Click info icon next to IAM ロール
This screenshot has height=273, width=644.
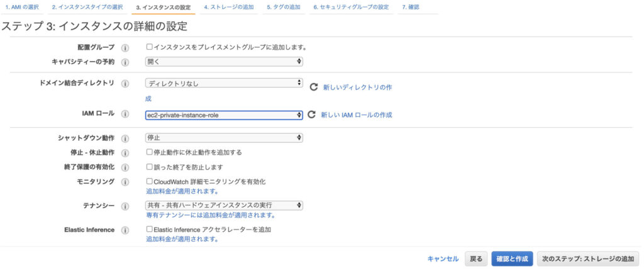[x=125, y=114]
